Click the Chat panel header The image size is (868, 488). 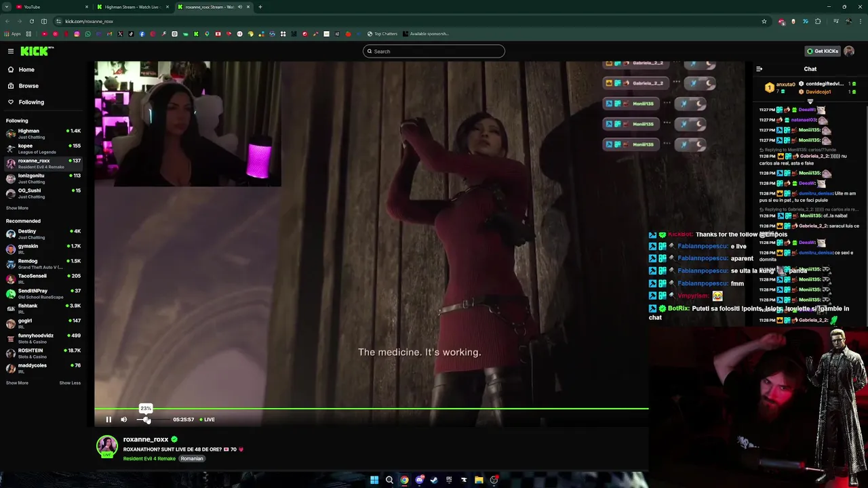(x=810, y=69)
